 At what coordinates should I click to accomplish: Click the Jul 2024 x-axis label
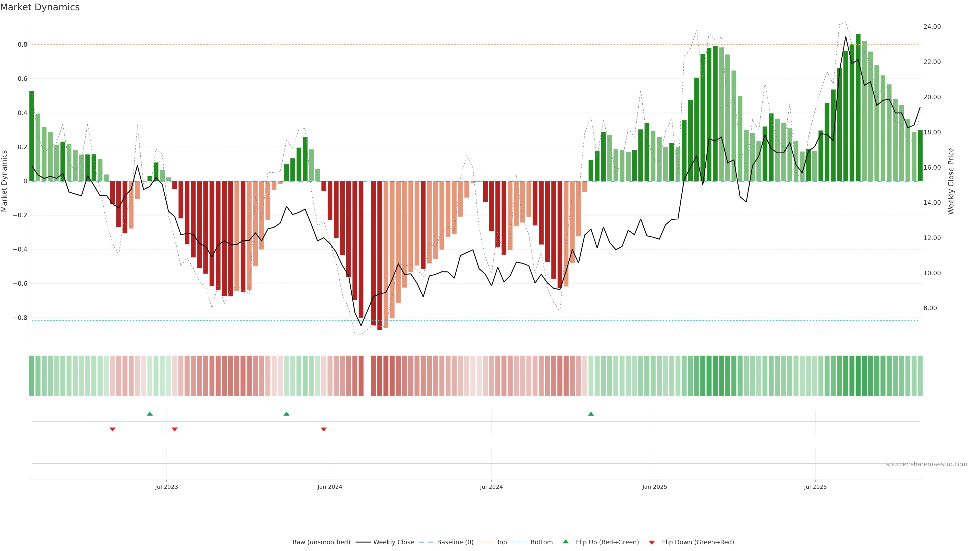coord(491,487)
